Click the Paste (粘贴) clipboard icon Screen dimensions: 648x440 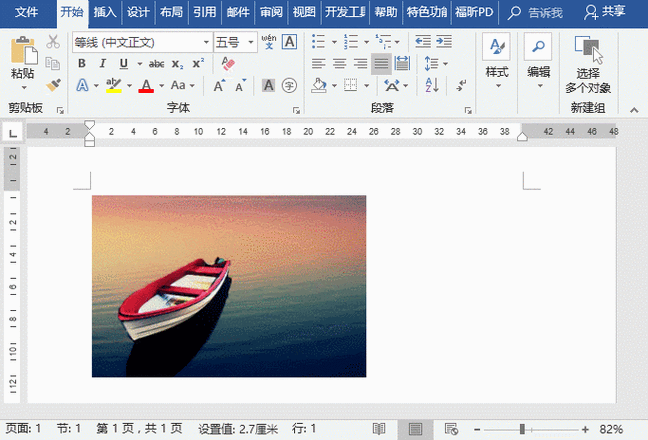22,50
